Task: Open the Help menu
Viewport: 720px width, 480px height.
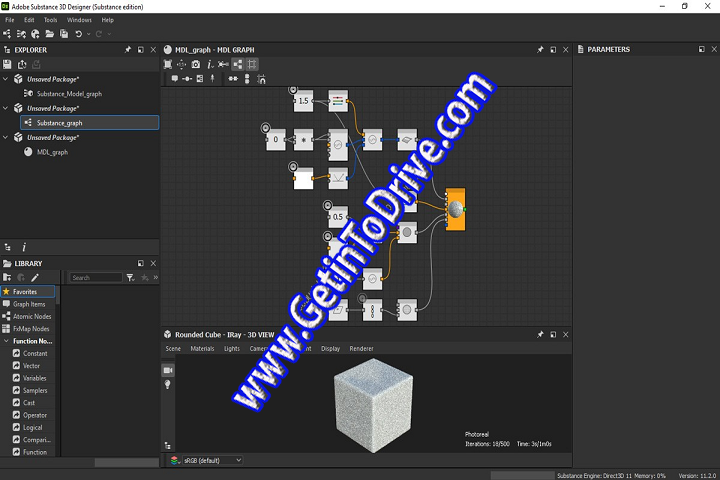Action: pyautogui.click(x=107, y=20)
